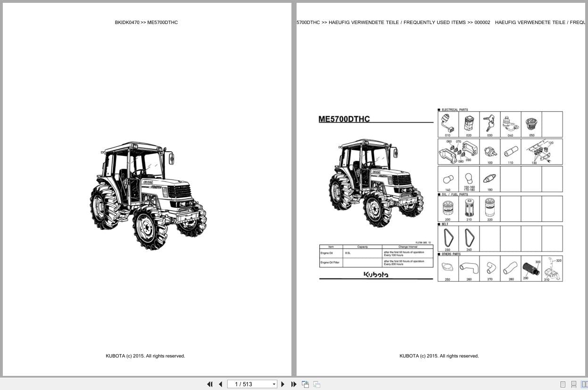Image resolution: width=588 pixels, height=390 pixels.
Task: Click the Capacity column header in table
Action: tap(363, 247)
